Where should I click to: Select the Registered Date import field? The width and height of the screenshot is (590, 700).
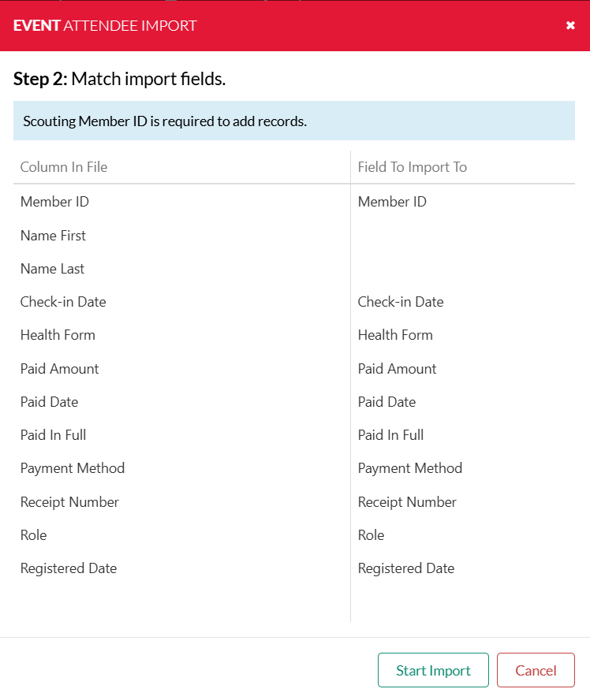[406, 568]
